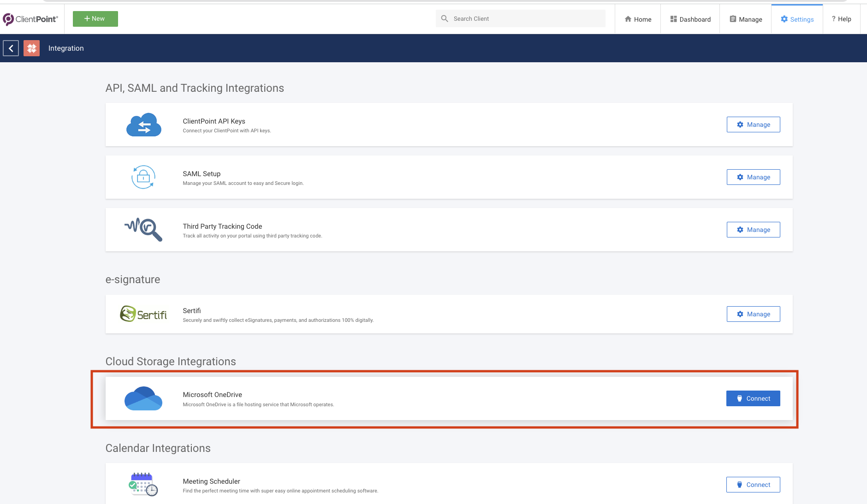
Task: Select the Home menu item
Action: point(638,19)
